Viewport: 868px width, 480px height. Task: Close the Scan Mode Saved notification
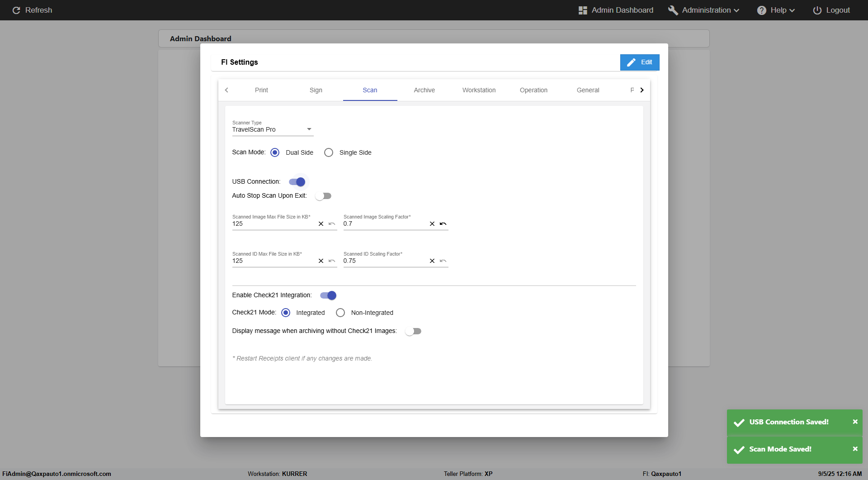855,449
